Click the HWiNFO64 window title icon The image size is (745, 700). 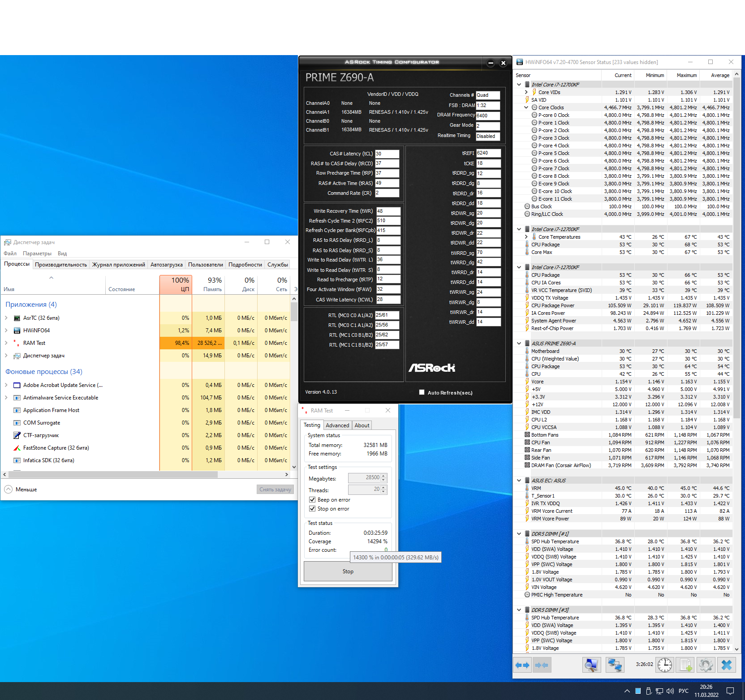point(520,62)
